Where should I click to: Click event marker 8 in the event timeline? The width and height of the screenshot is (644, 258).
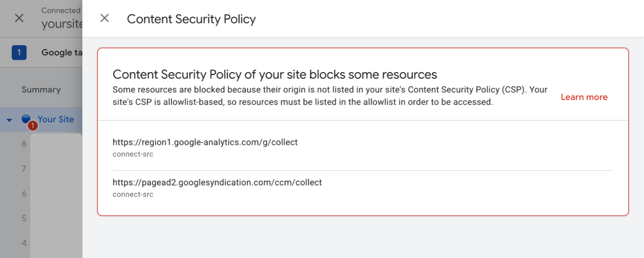pyautogui.click(x=24, y=144)
